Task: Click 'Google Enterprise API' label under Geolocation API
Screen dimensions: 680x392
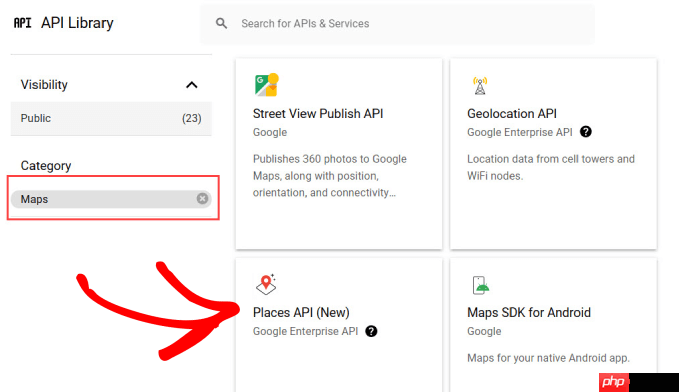Action: 520,132
